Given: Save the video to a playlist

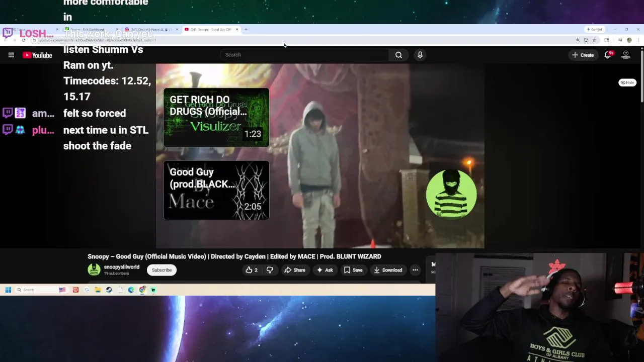Looking at the screenshot, I should click(x=353, y=270).
